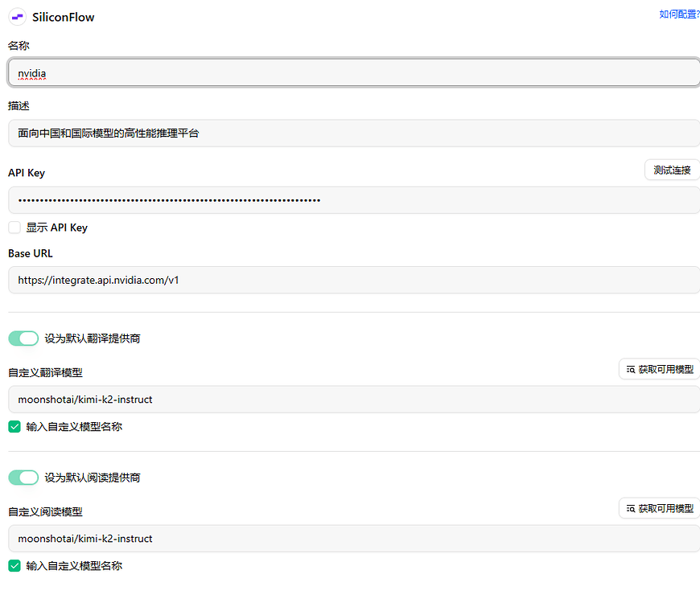Click the SiliconFlow title text
The image size is (700, 603).
(x=64, y=17)
